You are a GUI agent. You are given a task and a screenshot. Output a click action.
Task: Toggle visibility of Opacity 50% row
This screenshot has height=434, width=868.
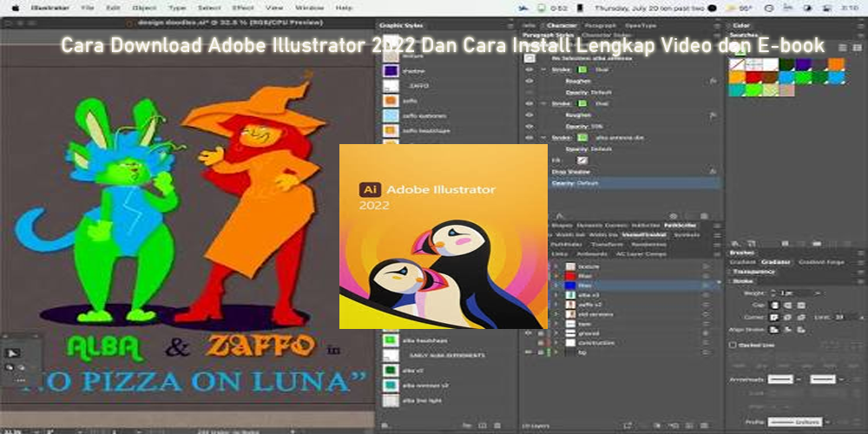[529, 126]
